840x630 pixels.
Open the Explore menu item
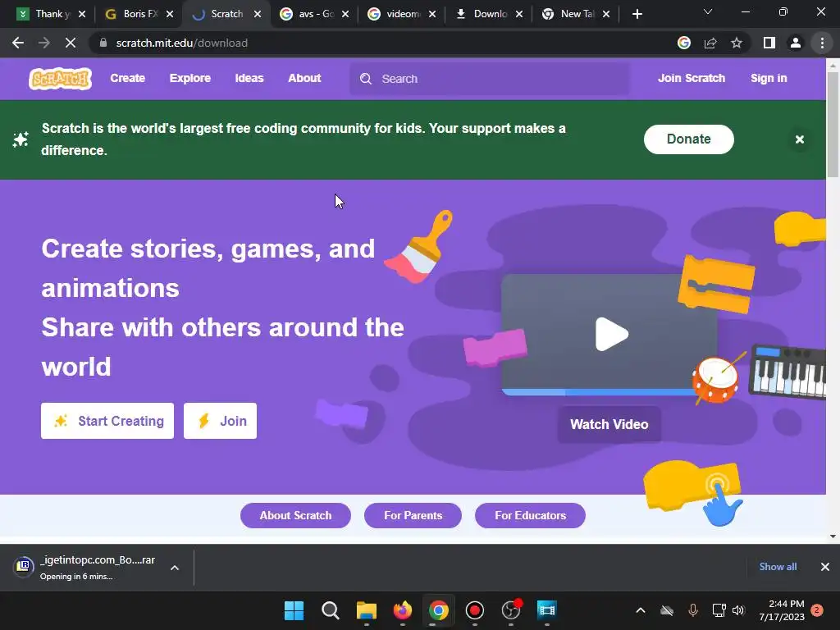190,78
